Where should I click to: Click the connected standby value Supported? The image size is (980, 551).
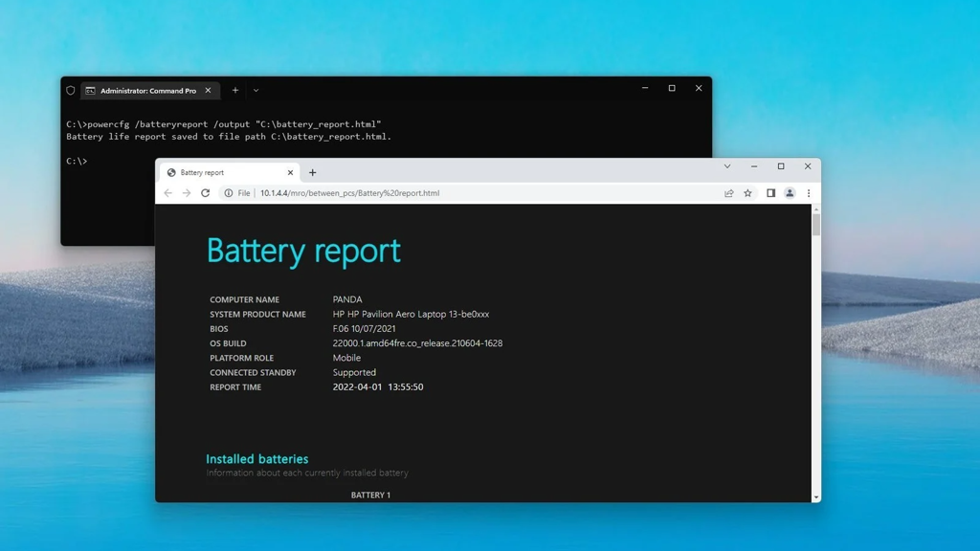(x=354, y=372)
